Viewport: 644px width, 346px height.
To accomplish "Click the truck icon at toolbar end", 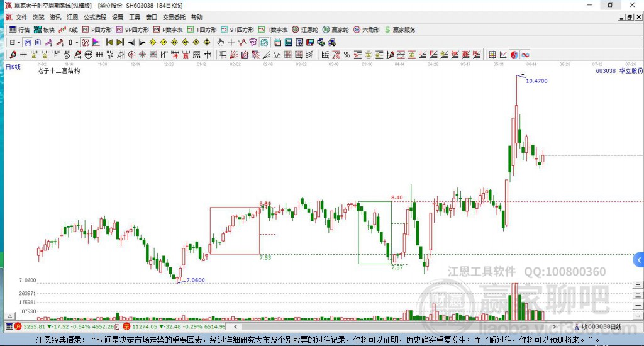I will tap(331, 42).
